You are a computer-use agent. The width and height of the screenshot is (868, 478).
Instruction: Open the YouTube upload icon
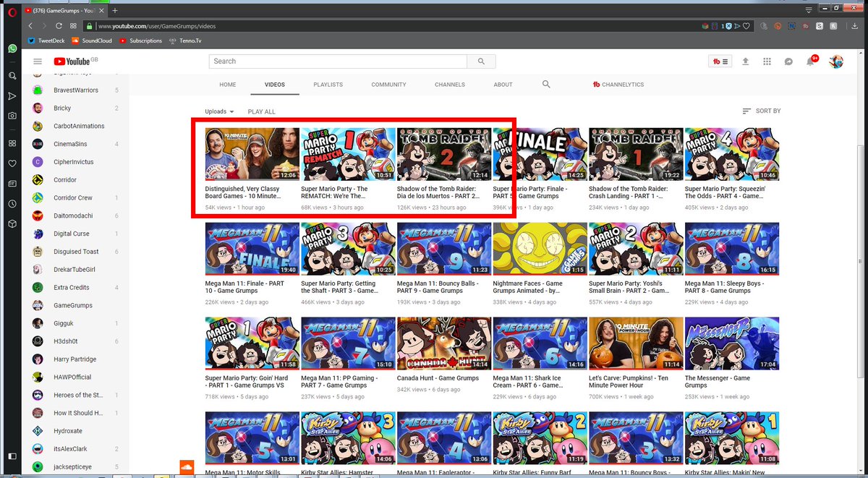click(745, 61)
